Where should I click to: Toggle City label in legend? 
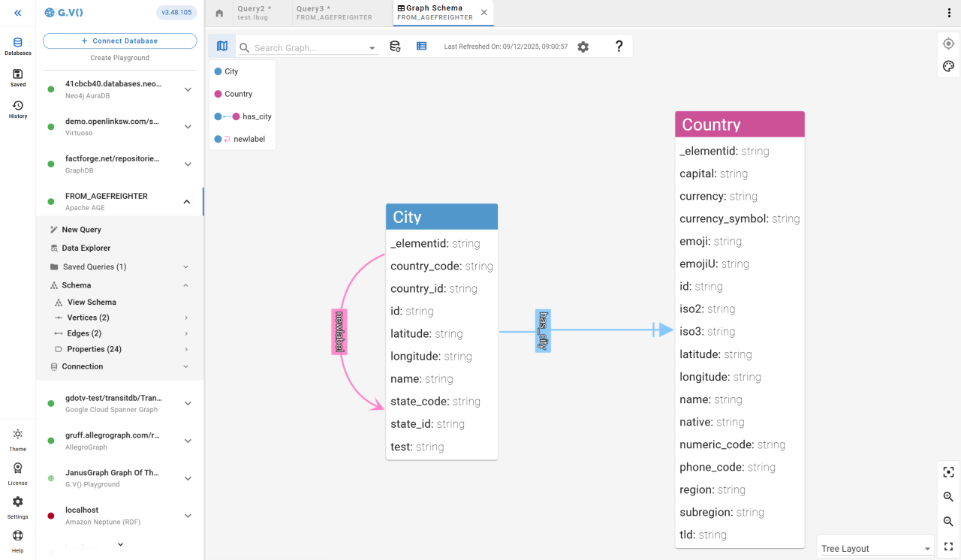pos(231,71)
